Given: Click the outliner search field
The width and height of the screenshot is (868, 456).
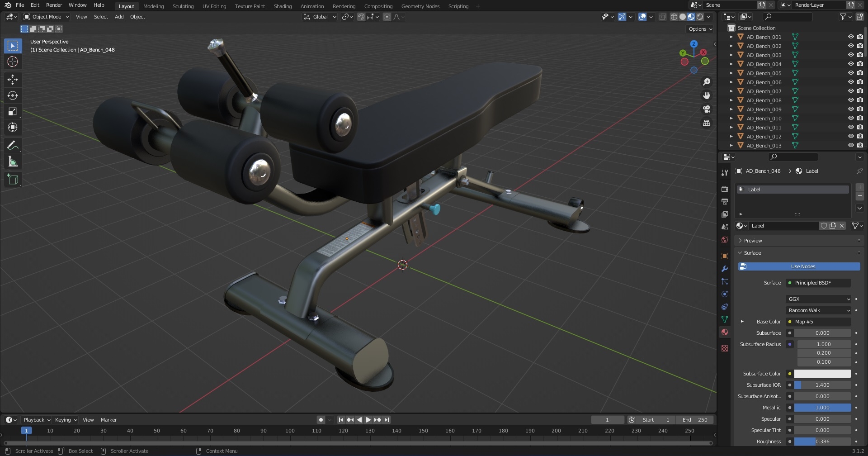Looking at the screenshot, I should (788, 17).
